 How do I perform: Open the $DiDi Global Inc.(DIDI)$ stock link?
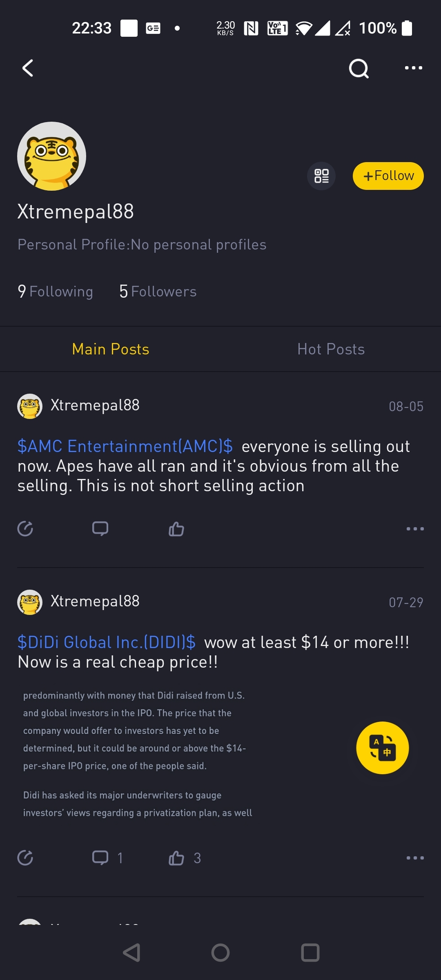point(106,642)
